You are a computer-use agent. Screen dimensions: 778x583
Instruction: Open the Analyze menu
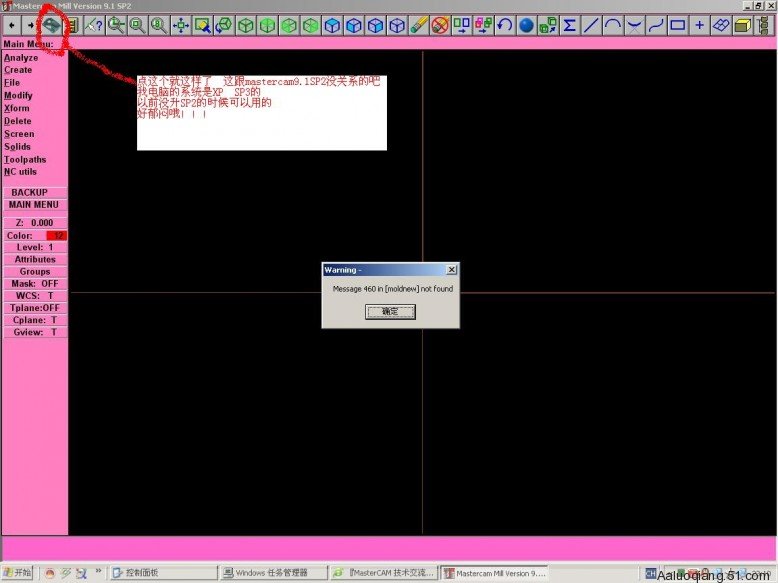[x=21, y=58]
